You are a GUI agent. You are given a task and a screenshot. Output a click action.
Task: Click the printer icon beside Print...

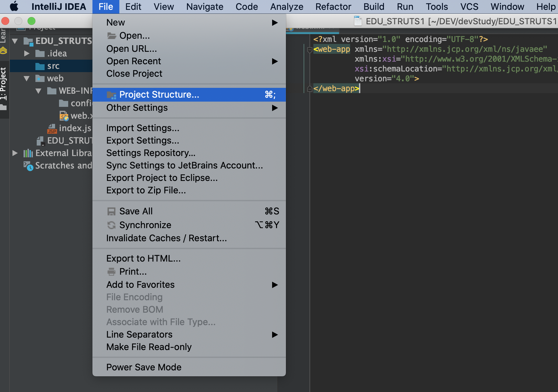(x=111, y=272)
